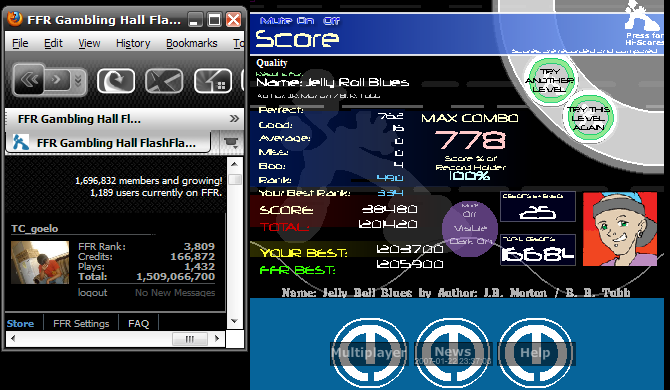Viewport: 670px width, 390px height.
Task: Toggle Dark On in the purple circle
Action: (x=470, y=241)
